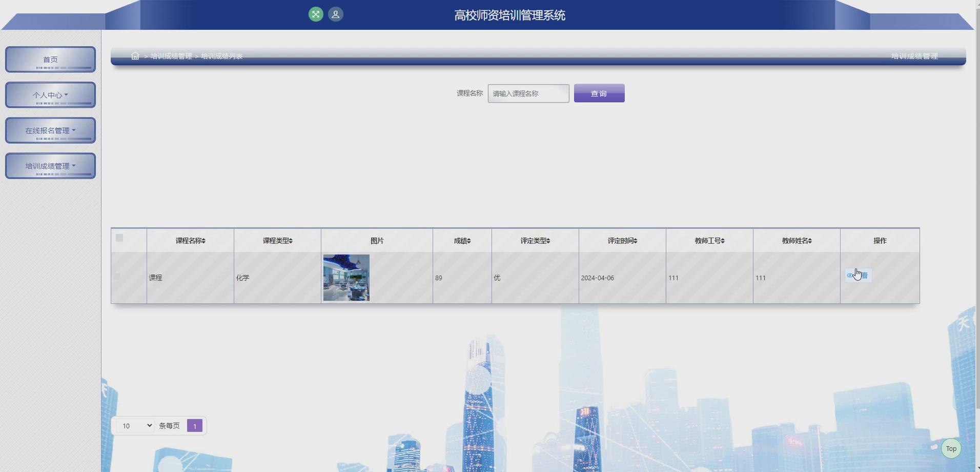Click the eye icon on 查看 action
980x472 pixels.
click(850, 275)
